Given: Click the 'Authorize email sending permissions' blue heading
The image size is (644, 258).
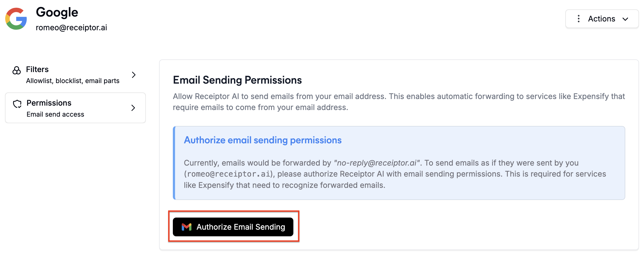Looking at the screenshot, I should (263, 140).
